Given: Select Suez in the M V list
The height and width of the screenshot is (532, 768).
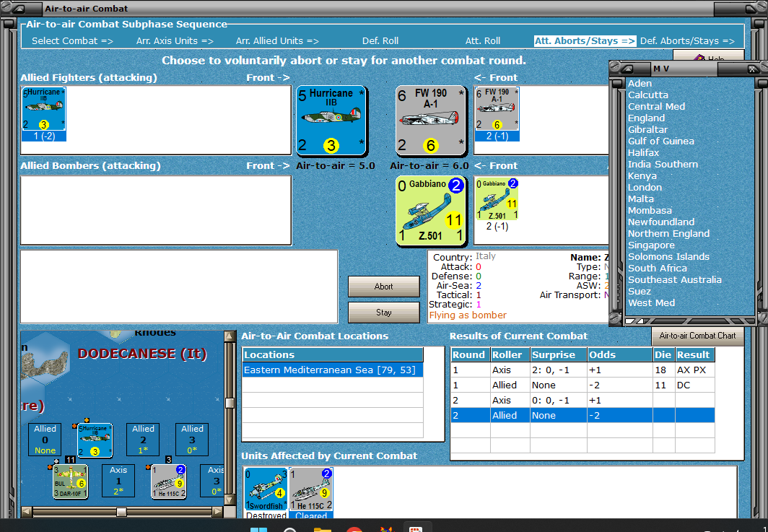Looking at the screenshot, I should [x=640, y=291].
